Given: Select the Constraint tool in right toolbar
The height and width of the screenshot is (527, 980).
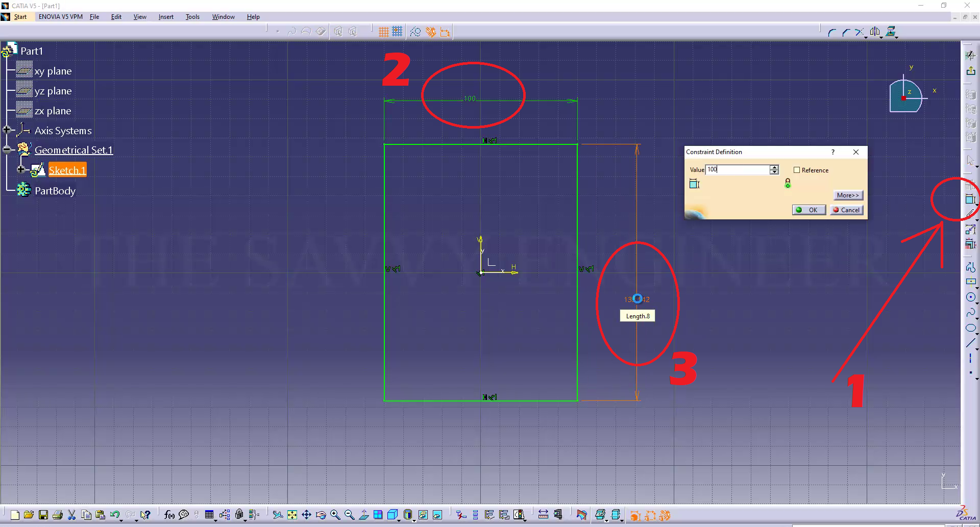Looking at the screenshot, I should (x=970, y=199).
